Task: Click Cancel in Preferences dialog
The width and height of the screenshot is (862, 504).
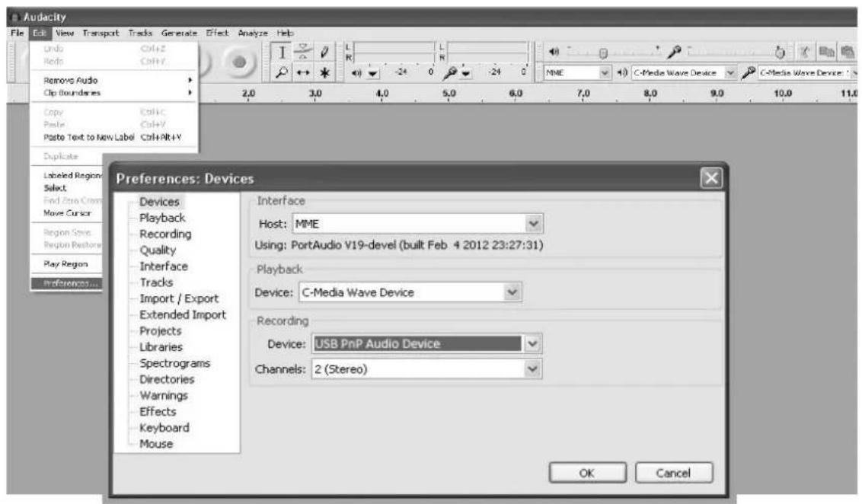Action: pyautogui.click(x=674, y=473)
